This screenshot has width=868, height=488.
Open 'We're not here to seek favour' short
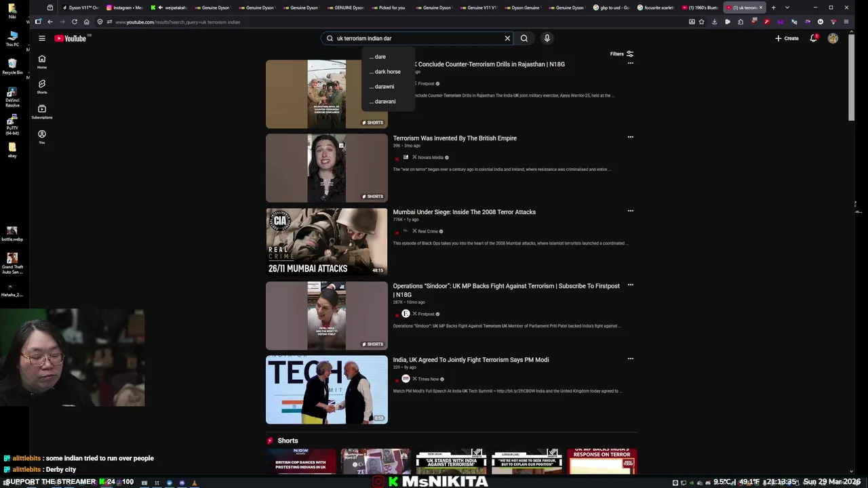point(526,461)
